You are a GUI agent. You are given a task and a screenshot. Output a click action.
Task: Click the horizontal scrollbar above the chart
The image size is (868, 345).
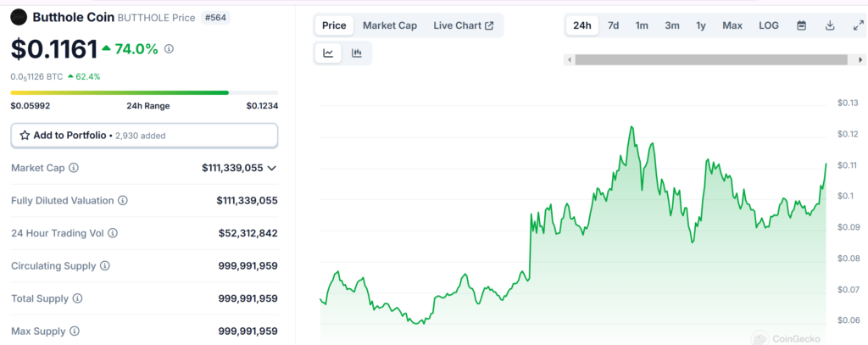[710, 59]
